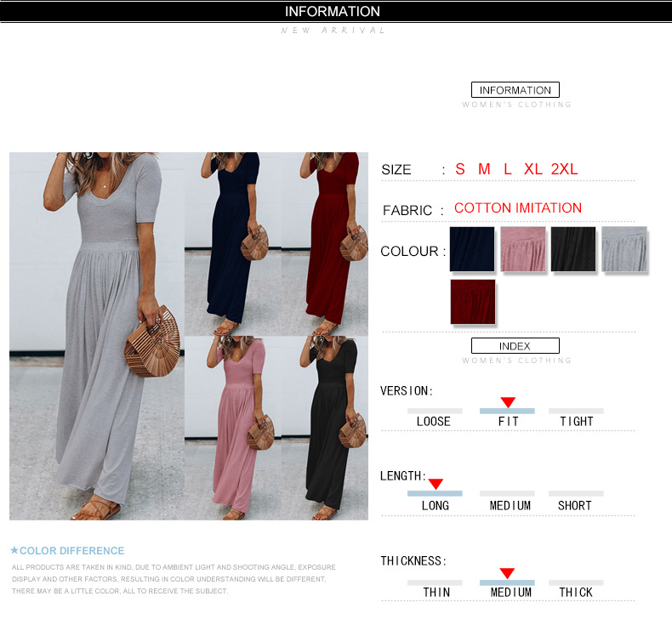Open the pink dress photo
This screenshot has height=619, width=672.
click(233, 428)
